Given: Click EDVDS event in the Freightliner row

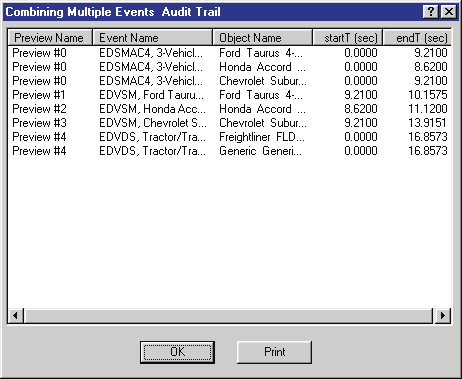Looking at the screenshot, I should pos(152,137).
